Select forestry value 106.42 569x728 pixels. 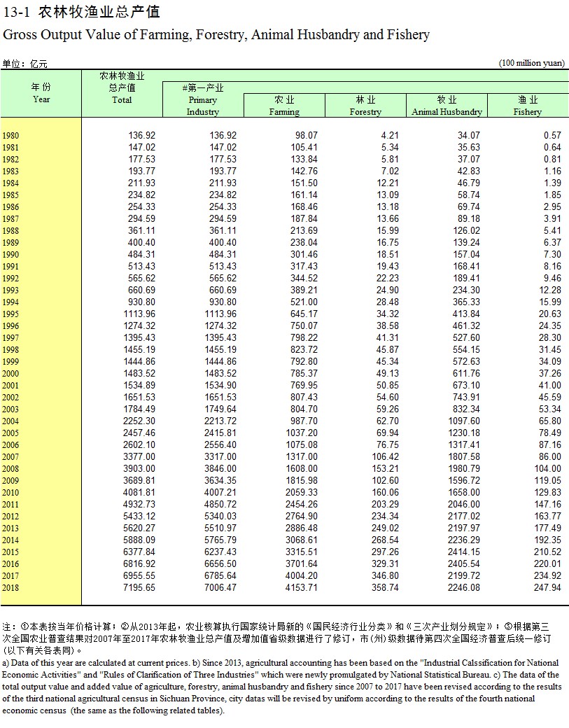(x=385, y=456)
